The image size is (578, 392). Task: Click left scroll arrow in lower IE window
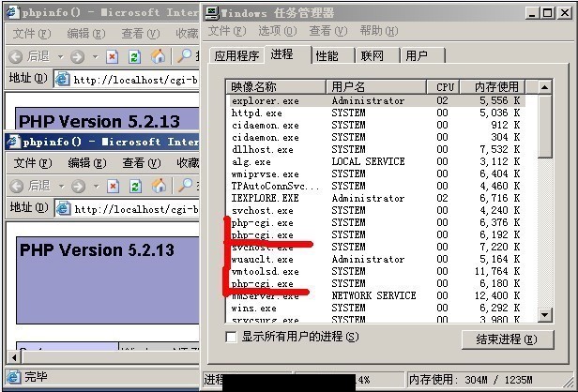pos(14,357)
